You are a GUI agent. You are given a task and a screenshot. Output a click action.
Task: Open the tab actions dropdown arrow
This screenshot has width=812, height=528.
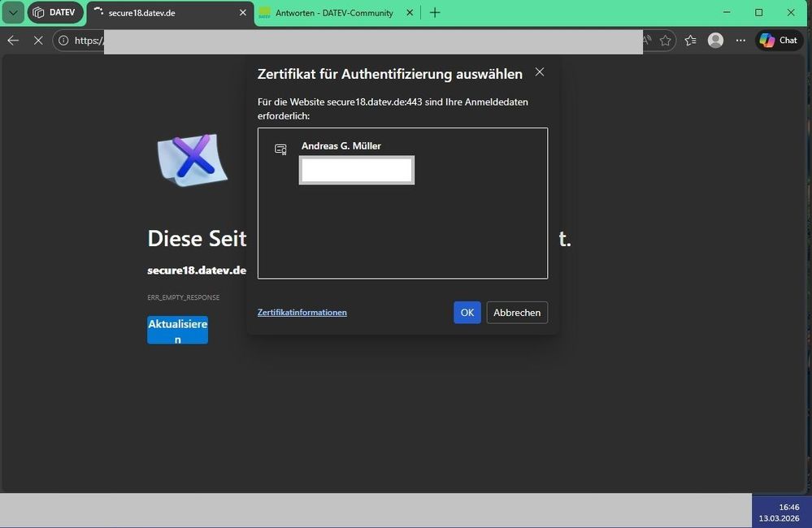(x=14, y=12)
